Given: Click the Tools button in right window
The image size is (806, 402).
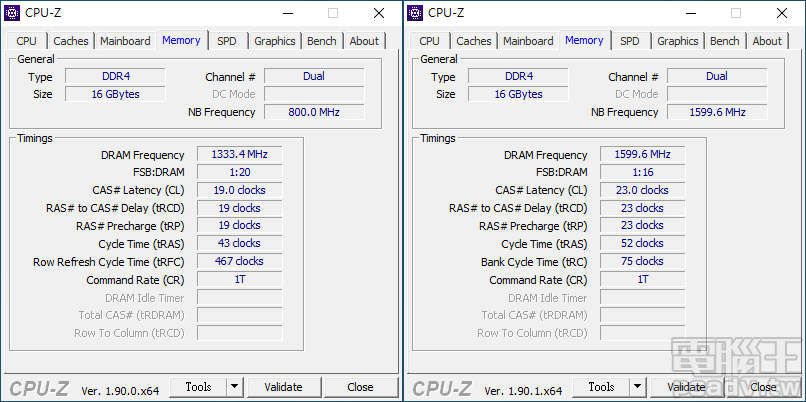Looking at the screenshot, I should click(x=601, y=387).
